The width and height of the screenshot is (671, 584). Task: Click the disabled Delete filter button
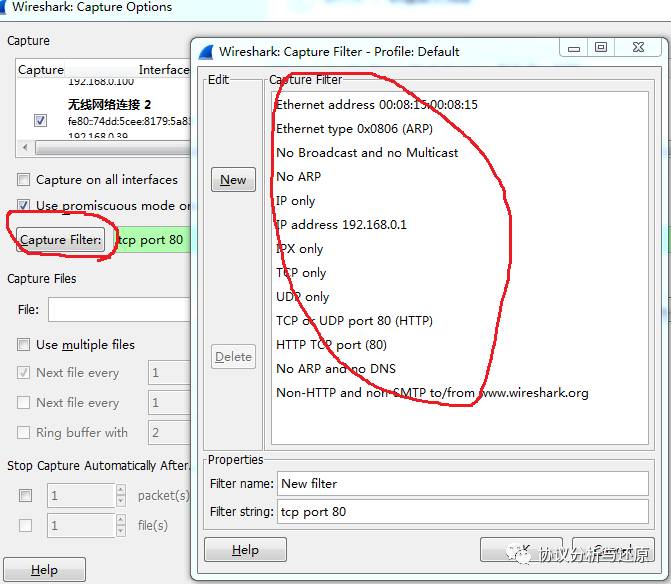(233, 356)
